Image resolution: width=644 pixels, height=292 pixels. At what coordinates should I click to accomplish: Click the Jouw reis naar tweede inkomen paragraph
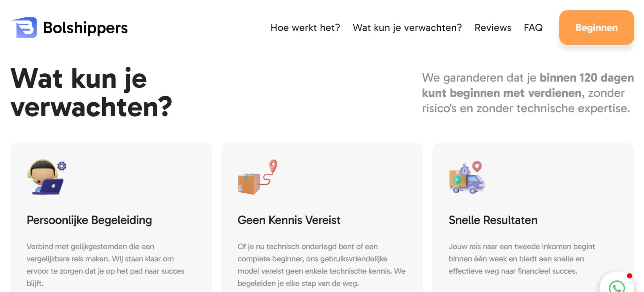(522, 259)
